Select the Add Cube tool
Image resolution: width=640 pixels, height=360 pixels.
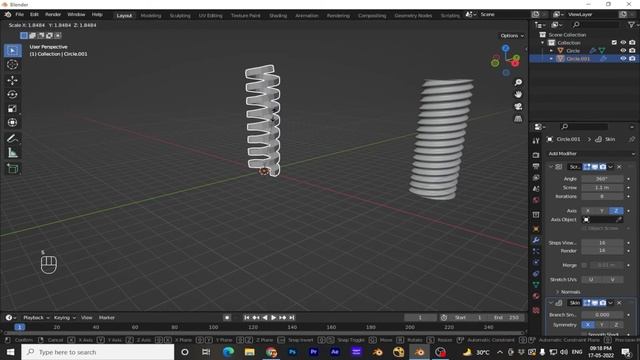[12, 169]
